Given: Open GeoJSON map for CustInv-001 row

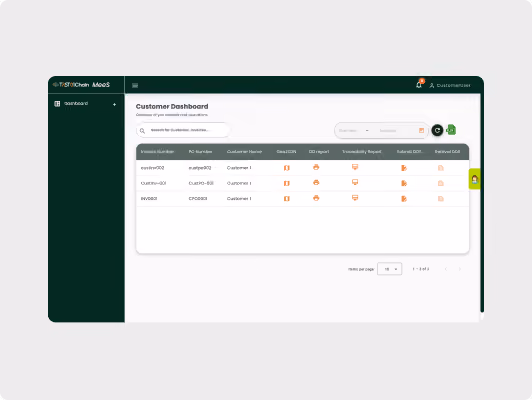Looking at the screenshot, I should [x=287, y=183].
